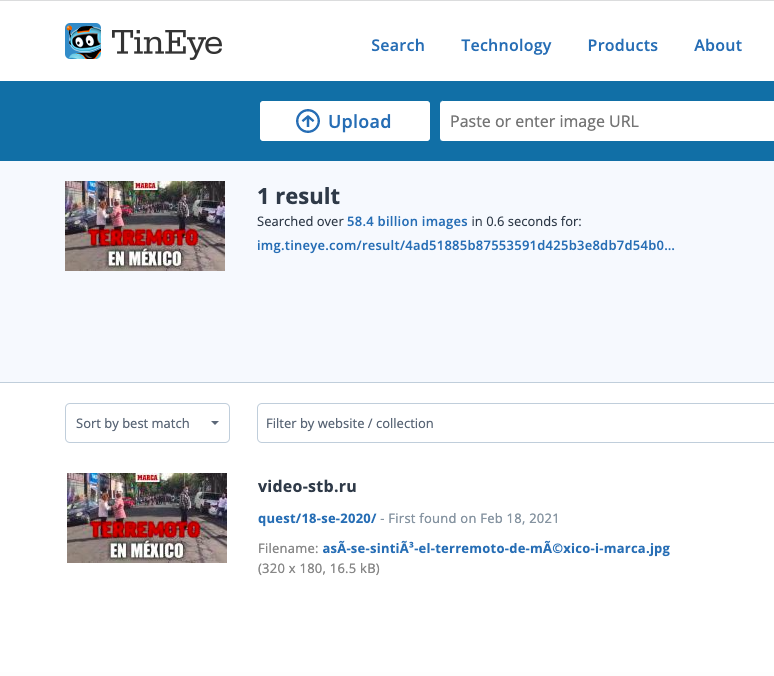The width and height of the screenshot is (774, 676).
Task: Click the video-stb.ru domain heading
Action: (307, 486)
